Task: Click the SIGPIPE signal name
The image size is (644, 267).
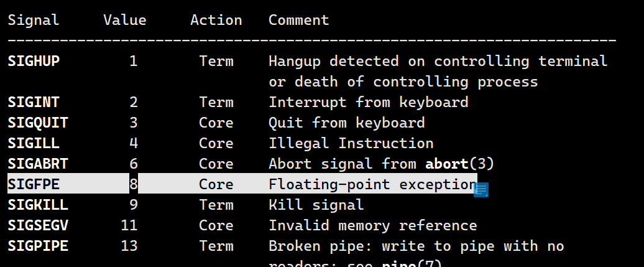Action: pos(38,246)
